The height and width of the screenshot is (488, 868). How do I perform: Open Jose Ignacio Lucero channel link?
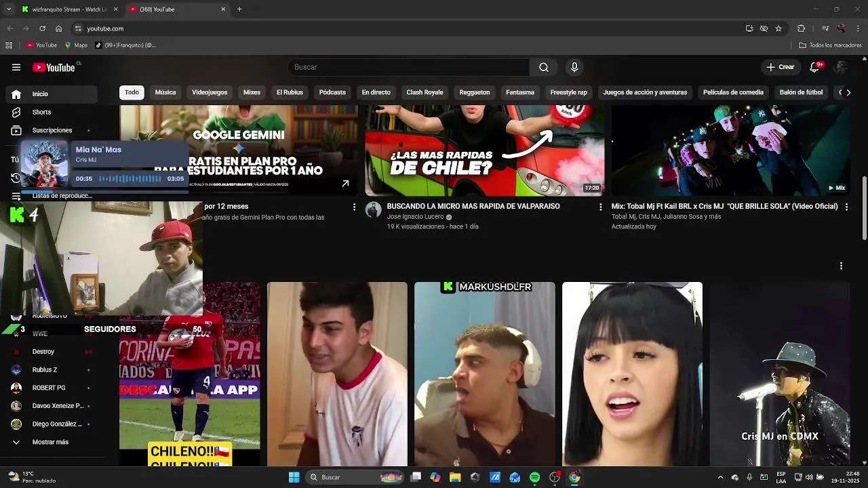click(x=415, y=217)
